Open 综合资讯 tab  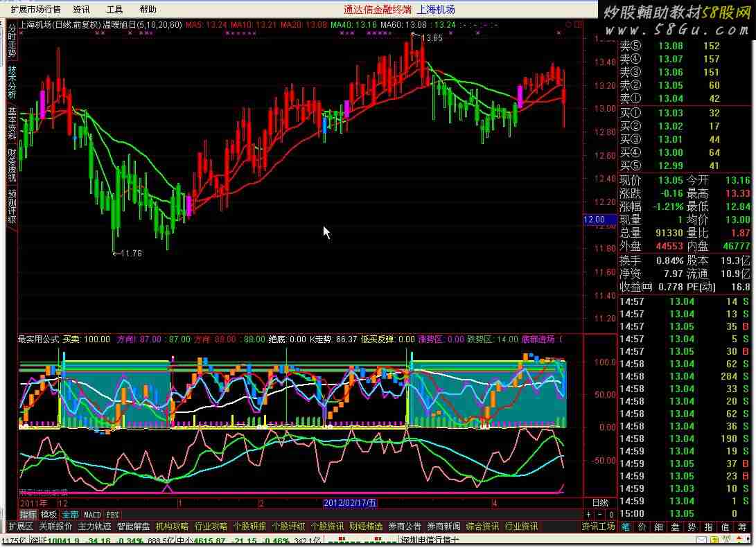tap(482, 527)
